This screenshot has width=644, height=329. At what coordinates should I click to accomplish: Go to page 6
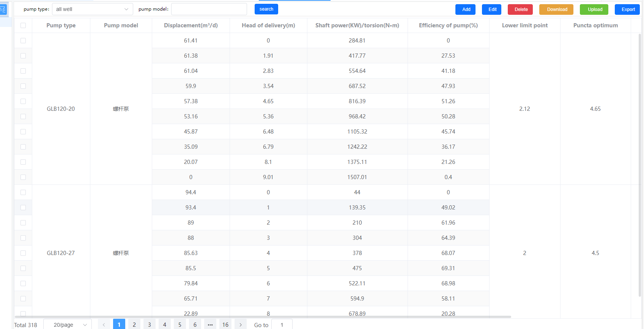coord(195,325)
